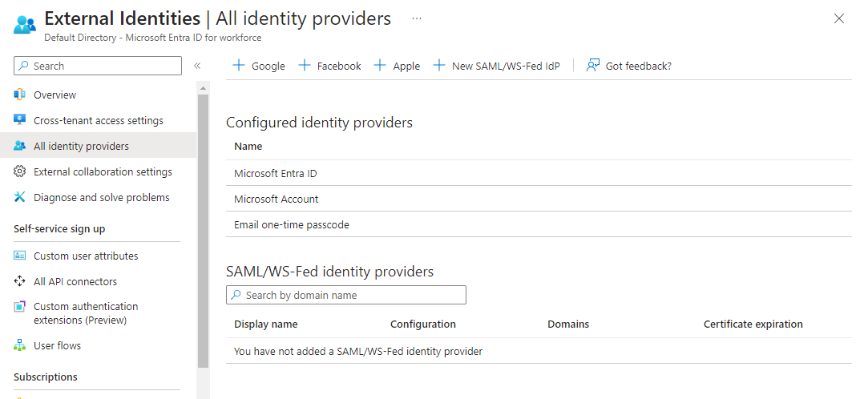
Task: Open All API connectors
Action: coord(75,281)
